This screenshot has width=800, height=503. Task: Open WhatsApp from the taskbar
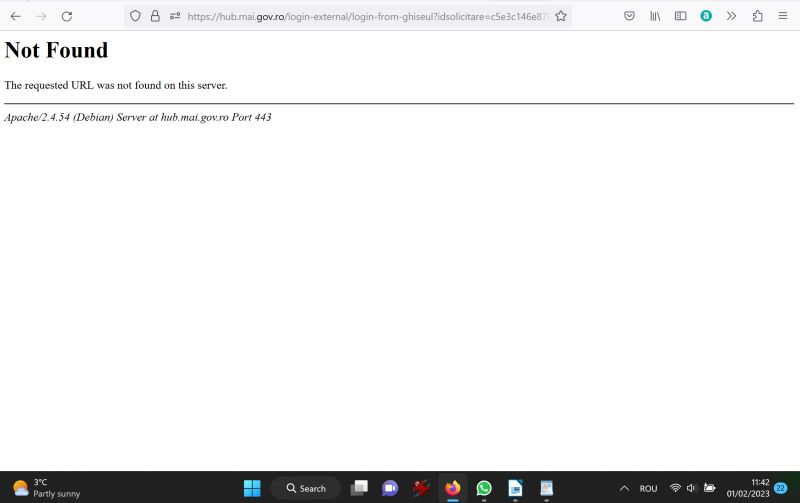click(484, 488)
